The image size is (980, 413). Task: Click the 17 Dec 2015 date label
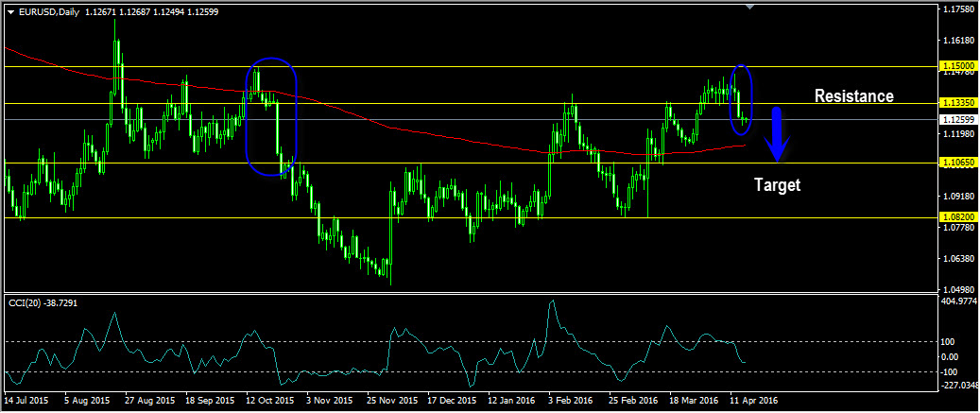[453, 399]
